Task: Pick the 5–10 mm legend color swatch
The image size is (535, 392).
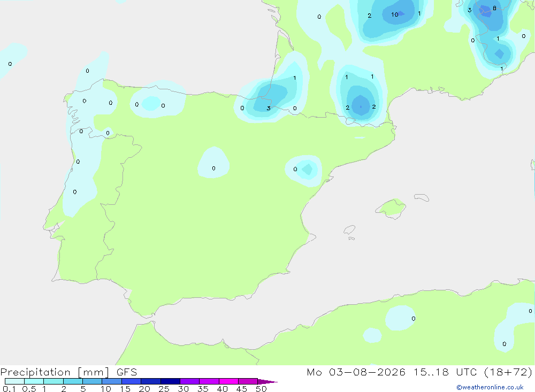Action: click(92, 381)
